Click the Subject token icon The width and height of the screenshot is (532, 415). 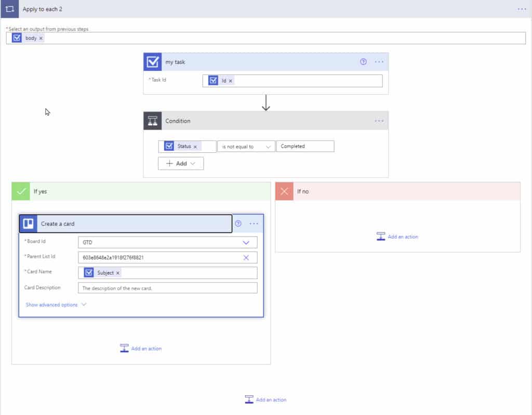coord(88,273)
